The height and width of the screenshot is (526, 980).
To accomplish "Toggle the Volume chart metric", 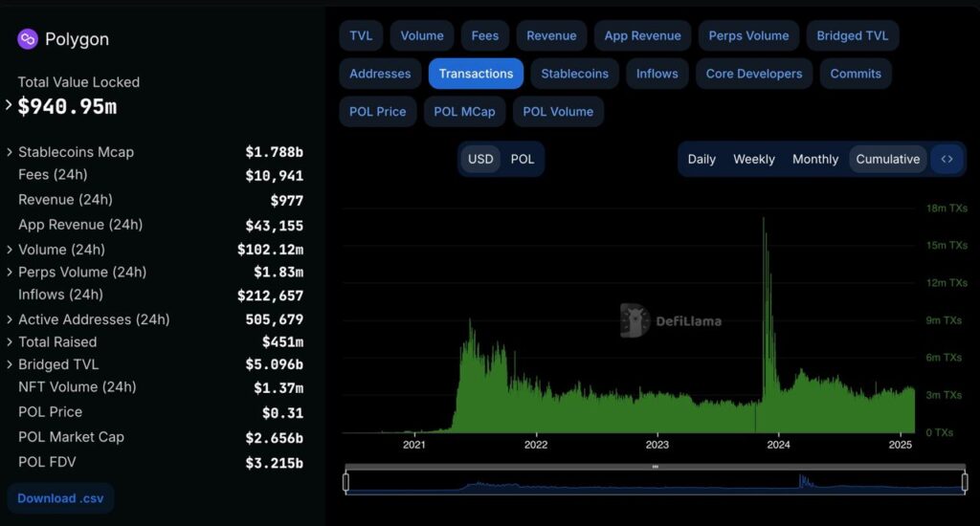I will (x=422, y=35).
